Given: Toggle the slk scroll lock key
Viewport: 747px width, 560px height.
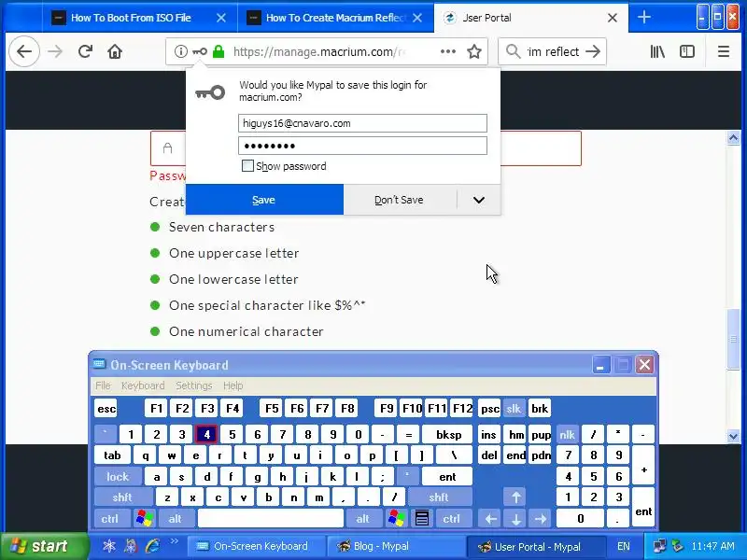Looking at the screenshot, I should [x=514, y=409].
